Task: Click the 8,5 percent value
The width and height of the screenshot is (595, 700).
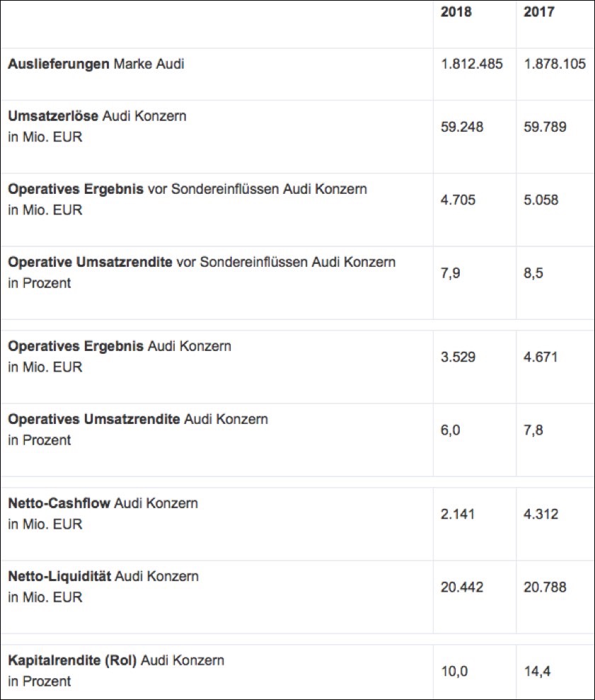Action: (533, 273)
